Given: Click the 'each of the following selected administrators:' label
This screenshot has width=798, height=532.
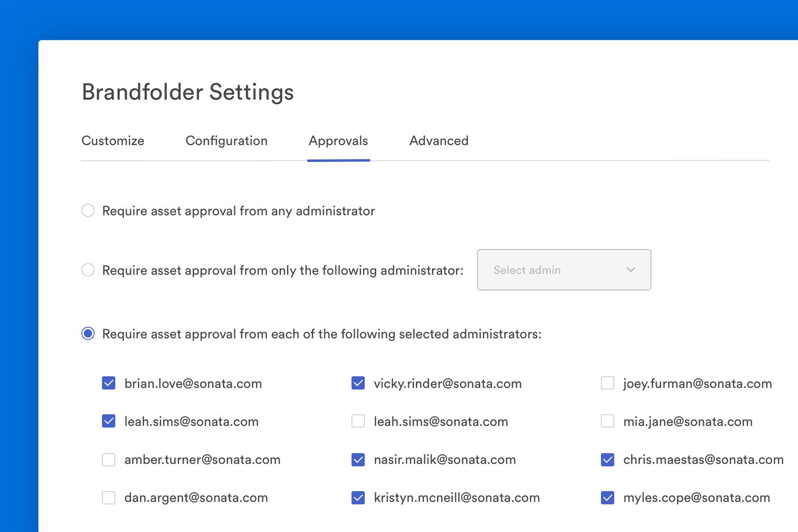Looking at the screenshot, I should 406,334.
